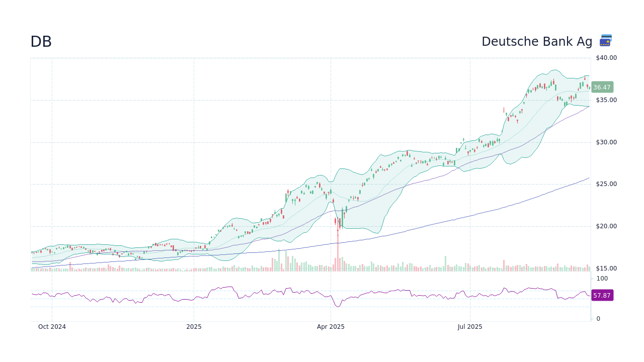Select the purple RSI badge showing 57.87
The height and width of the screenshot is (362, 644).
pos(602,295)
